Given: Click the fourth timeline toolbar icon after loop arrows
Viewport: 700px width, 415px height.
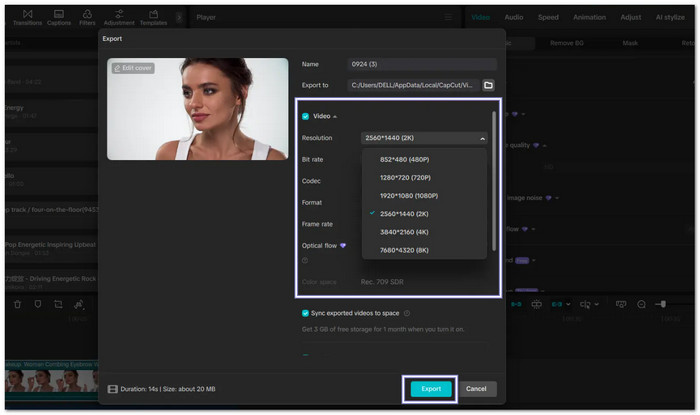Looking at the screenshot, I should pos(79,304).
